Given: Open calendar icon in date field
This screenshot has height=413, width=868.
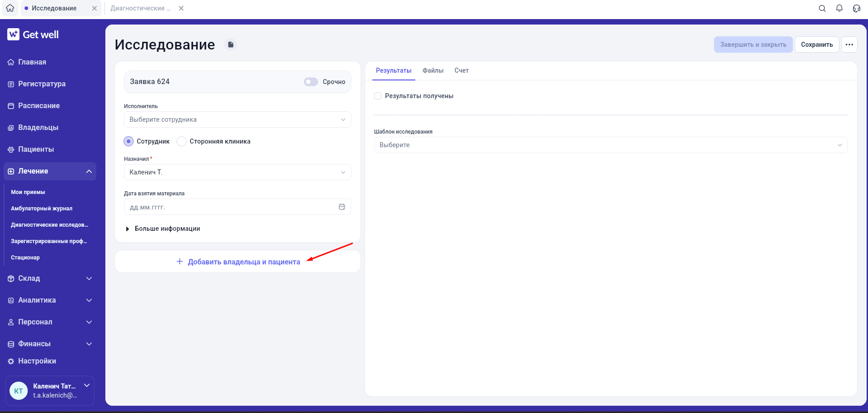Looking at the screenshot, I should [x=342, y=207].
